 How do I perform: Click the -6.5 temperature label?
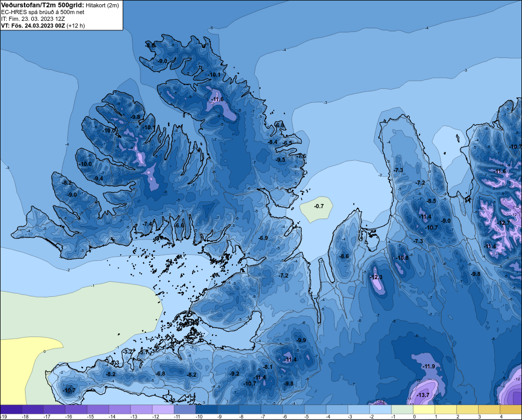[x=287, y=143]
